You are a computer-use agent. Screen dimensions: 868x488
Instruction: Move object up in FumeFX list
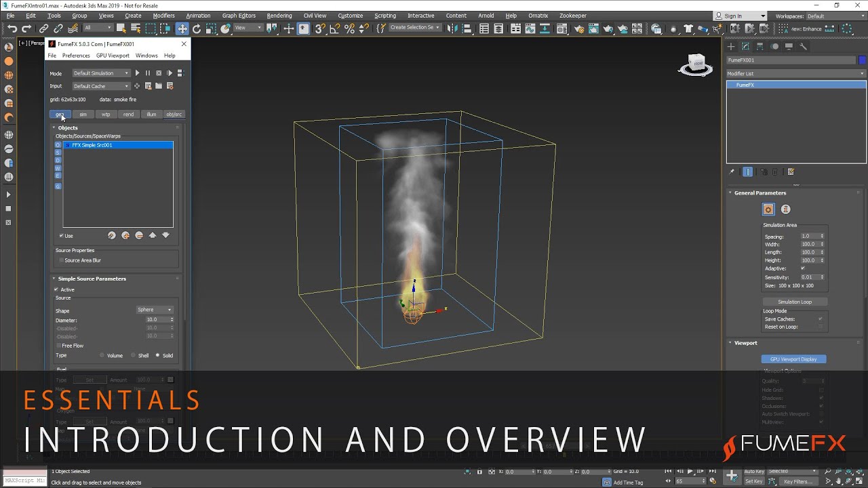pyautogui.click(x=153, y=235)
